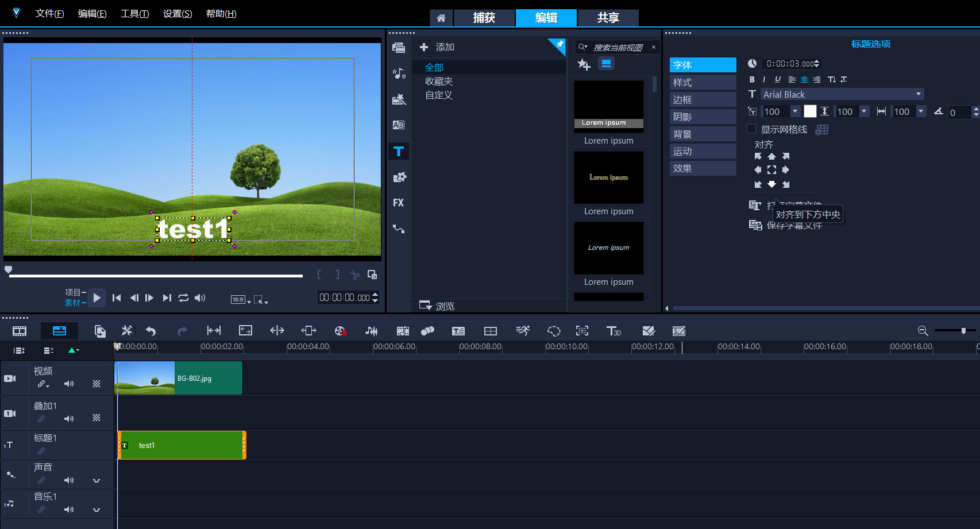Screen dimensions: 980x529
Task: Open the Arial Black font dropdown
Action: click(x=919, y=94)
